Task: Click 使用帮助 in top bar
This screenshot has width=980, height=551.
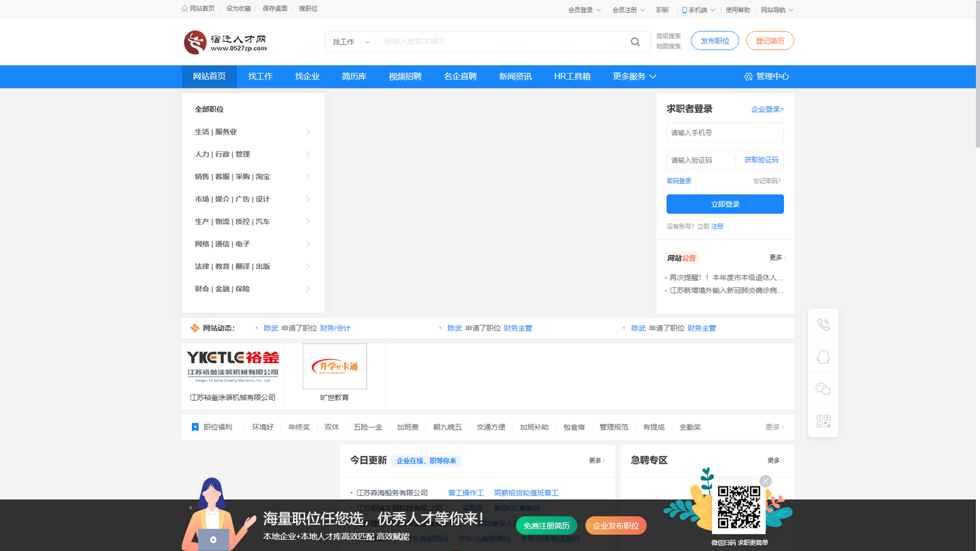Action: [x=738, y=10]
